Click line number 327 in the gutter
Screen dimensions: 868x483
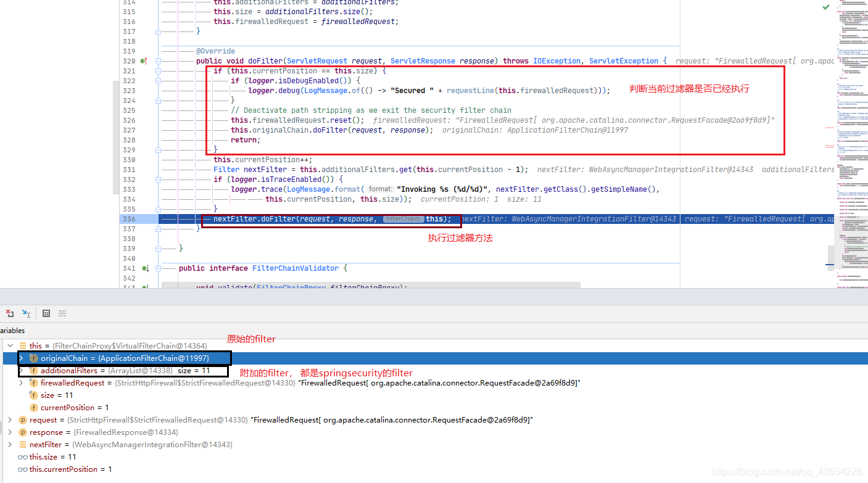(x=129, y=130)
